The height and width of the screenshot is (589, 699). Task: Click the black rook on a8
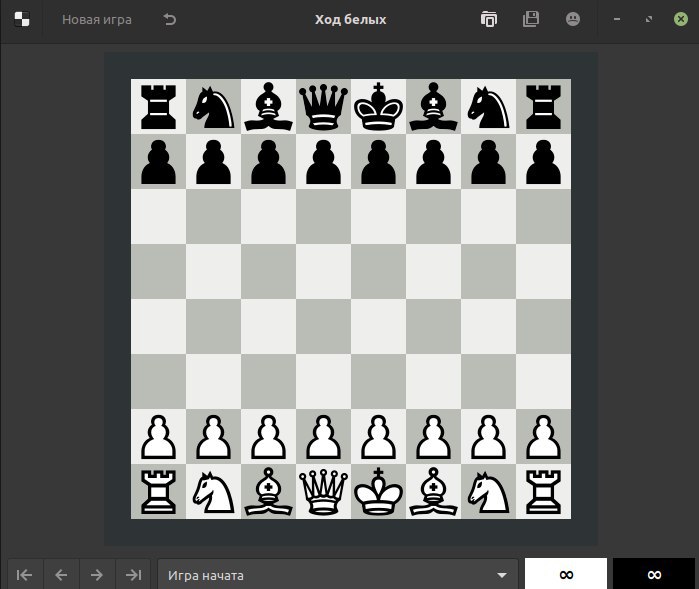[x=158, y=107]
